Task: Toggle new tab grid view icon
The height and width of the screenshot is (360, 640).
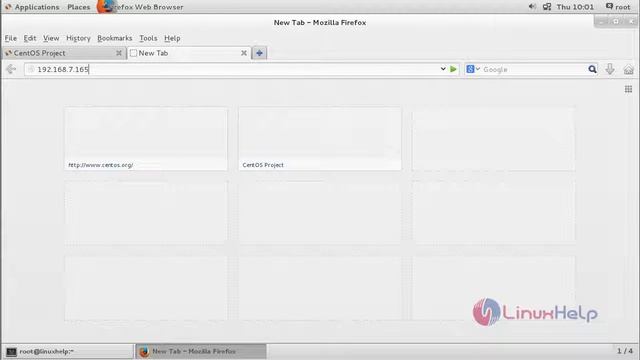Action: click(x=628, y=89)
